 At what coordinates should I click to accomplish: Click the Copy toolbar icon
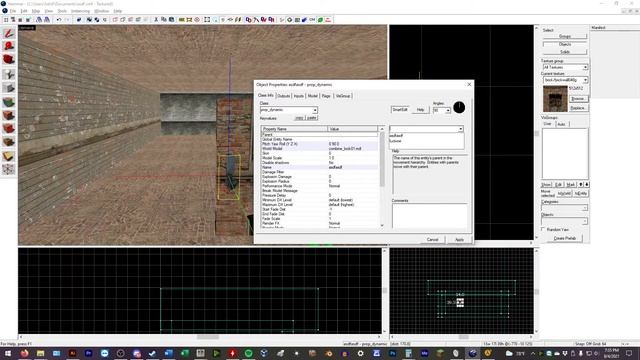click(164, 20)
